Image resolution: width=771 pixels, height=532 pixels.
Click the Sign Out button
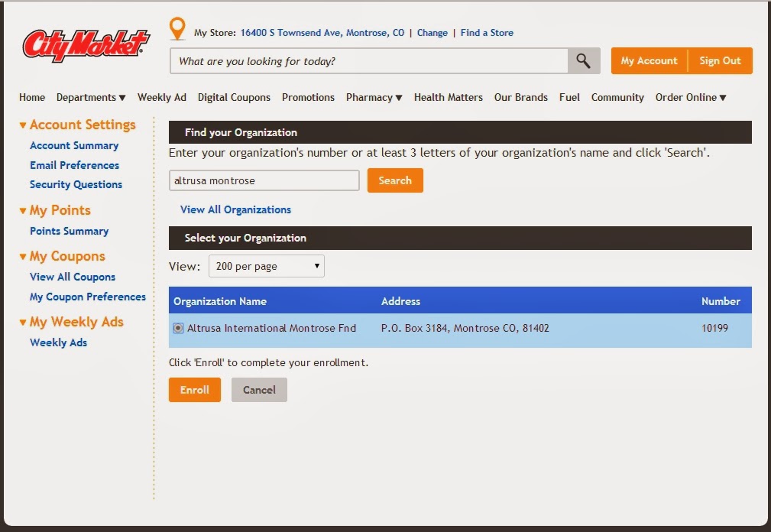click(720, 61)
